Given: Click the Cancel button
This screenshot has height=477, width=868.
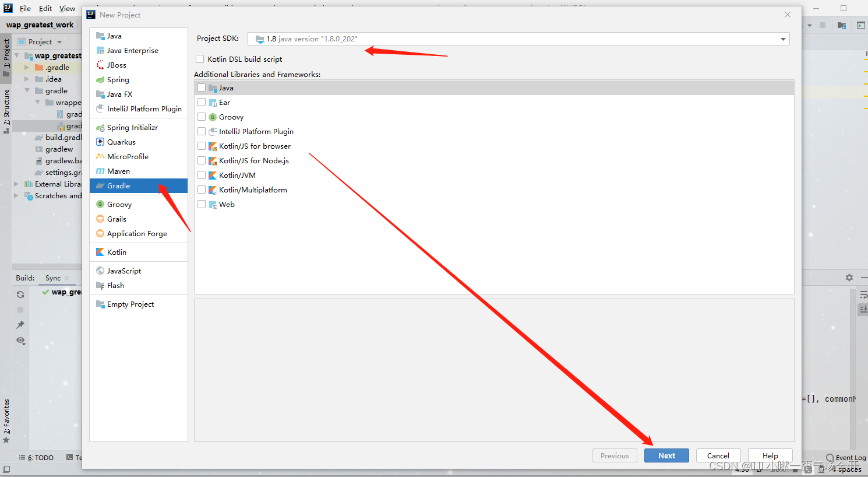Looking at the screenshot, I should click(x=718, y=456).
